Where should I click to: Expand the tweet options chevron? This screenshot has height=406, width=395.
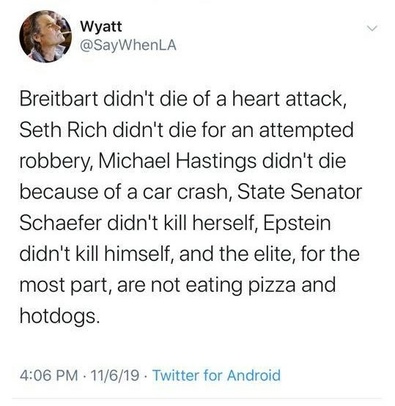point(372,28)
